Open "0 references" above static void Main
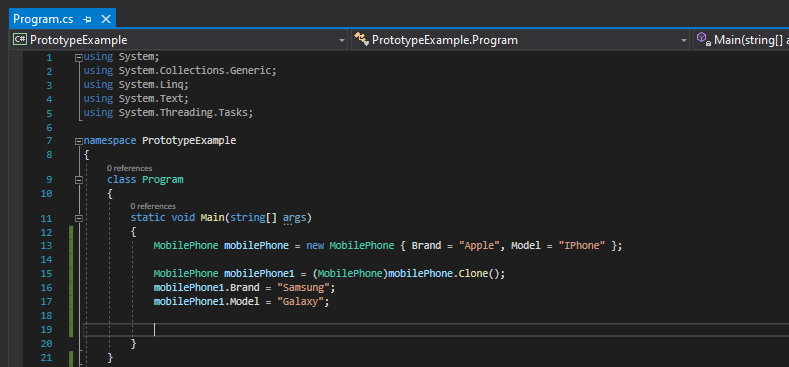Screen dimensions: 789x367 click(x=153, y=206)
